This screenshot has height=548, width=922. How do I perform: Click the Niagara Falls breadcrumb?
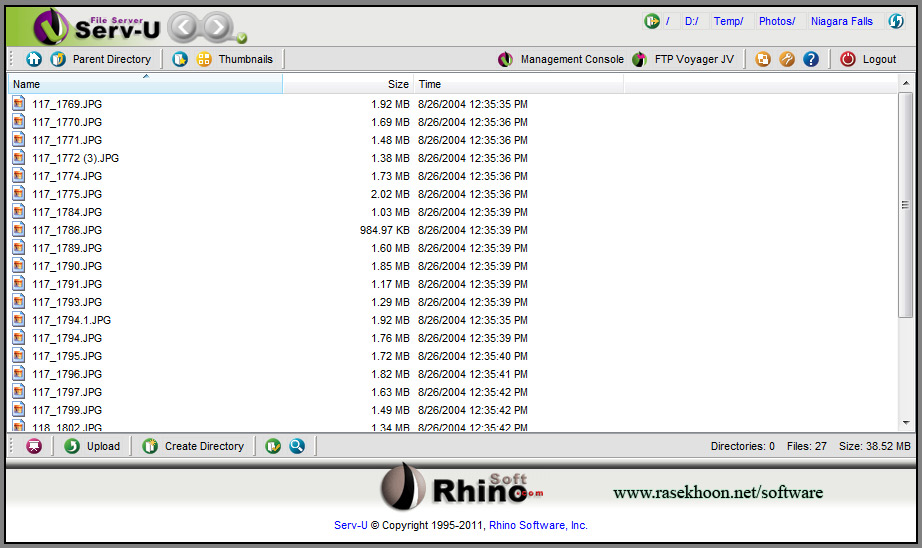pos(841,21)
